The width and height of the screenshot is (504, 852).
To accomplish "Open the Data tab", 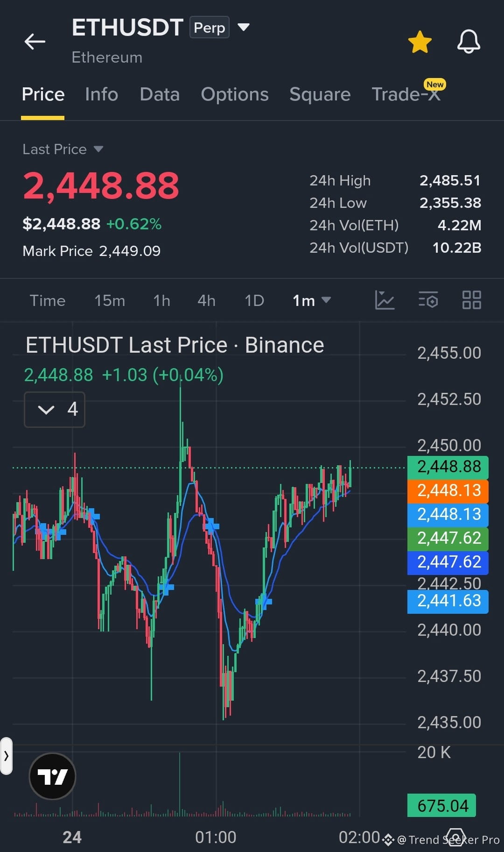I will 160,94.
